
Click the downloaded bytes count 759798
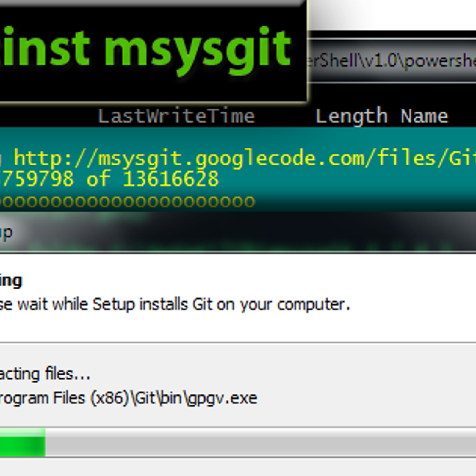37,179
